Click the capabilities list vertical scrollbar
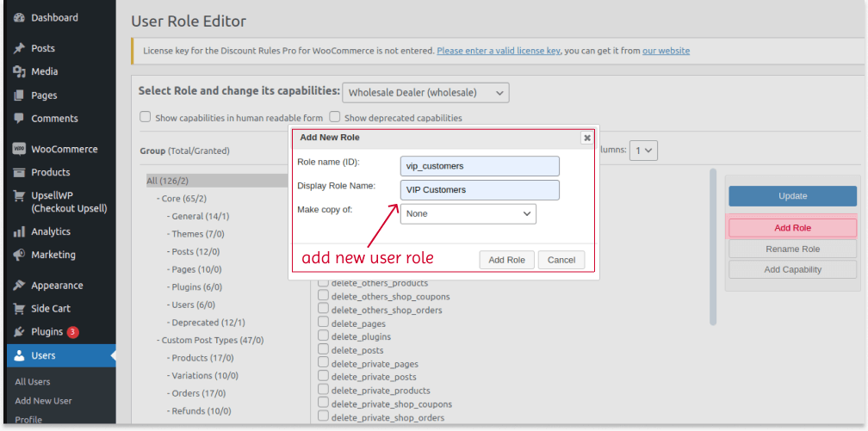Screen dimensions: 868x431 [x=713, y=247]
